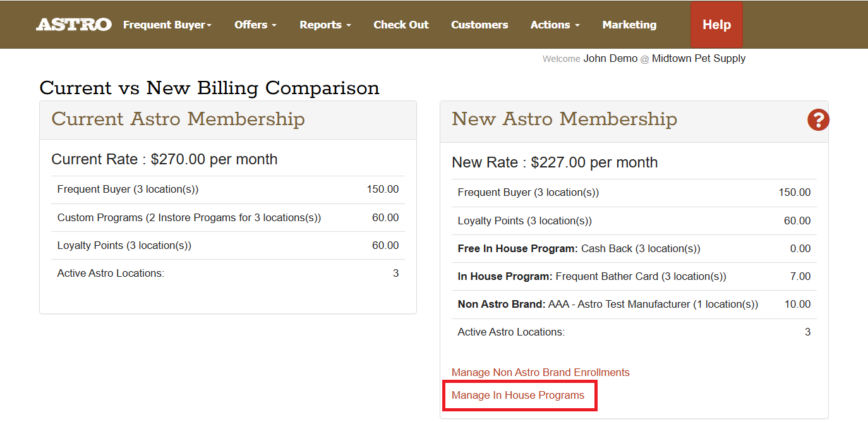868x436 pixels.
Task: Click the Current Rate $270.00 per month text
Action: (x=164, y=159)
